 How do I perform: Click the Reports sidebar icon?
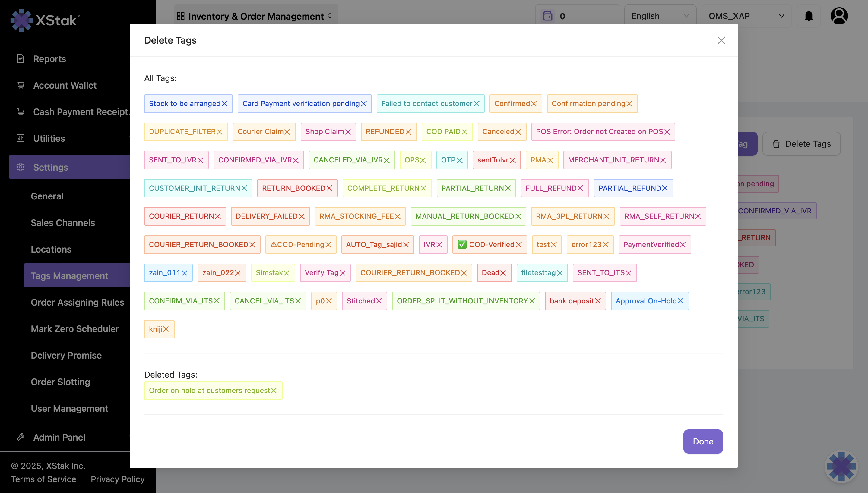(x=20, y=58)
